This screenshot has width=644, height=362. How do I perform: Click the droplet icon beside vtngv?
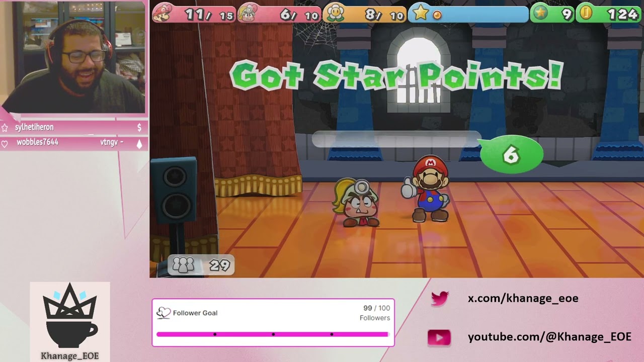point(139,144)
